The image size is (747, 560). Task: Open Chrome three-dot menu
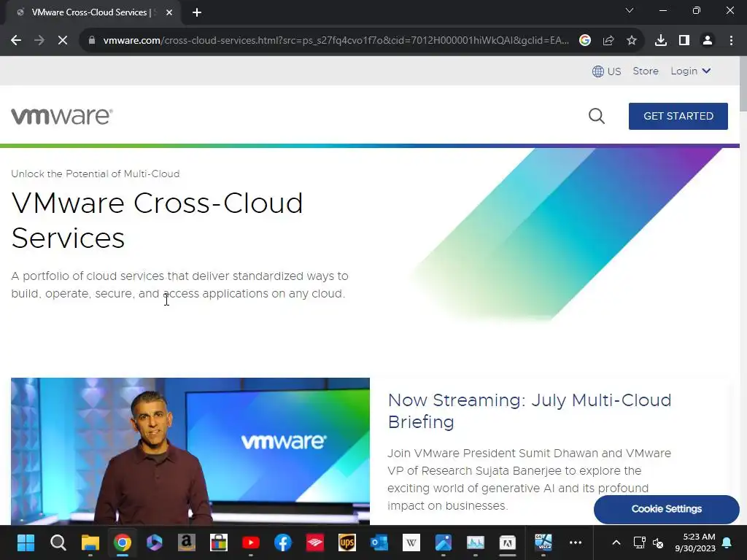click(731, 41)
